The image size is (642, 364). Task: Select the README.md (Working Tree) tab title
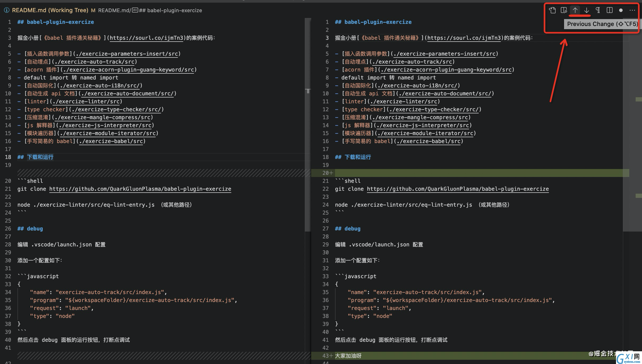coord(50,10)
